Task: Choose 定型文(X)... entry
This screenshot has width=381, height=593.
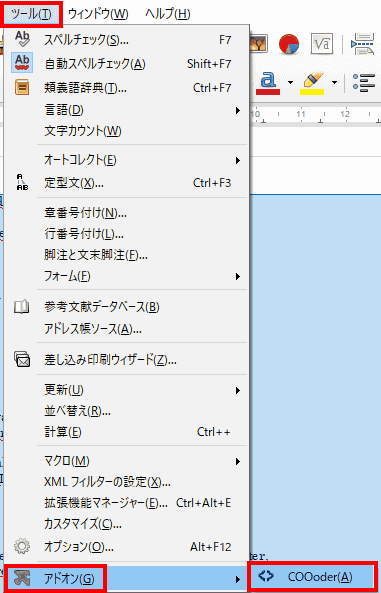Action: [126, 183]
